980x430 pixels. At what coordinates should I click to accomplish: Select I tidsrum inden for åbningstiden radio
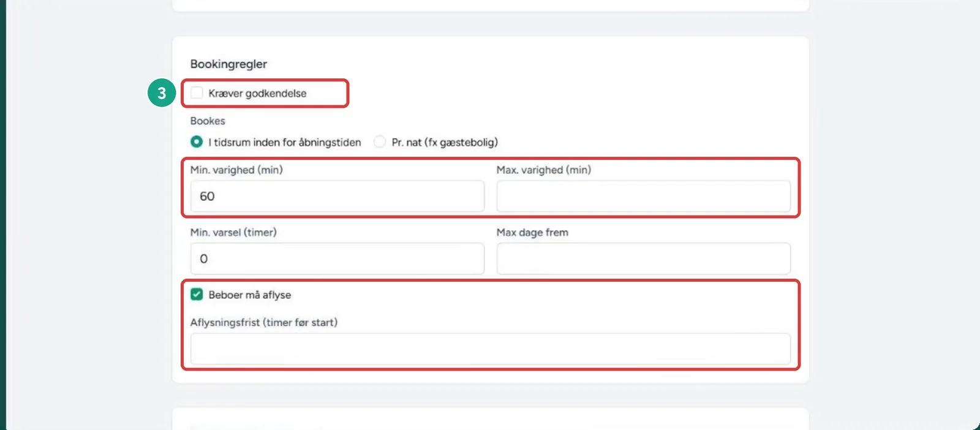pos(197,141)
